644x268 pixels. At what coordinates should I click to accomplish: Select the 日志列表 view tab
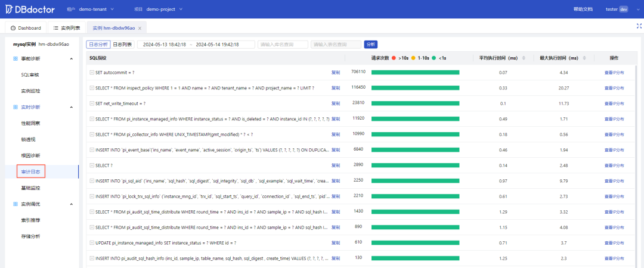[122, 44]
